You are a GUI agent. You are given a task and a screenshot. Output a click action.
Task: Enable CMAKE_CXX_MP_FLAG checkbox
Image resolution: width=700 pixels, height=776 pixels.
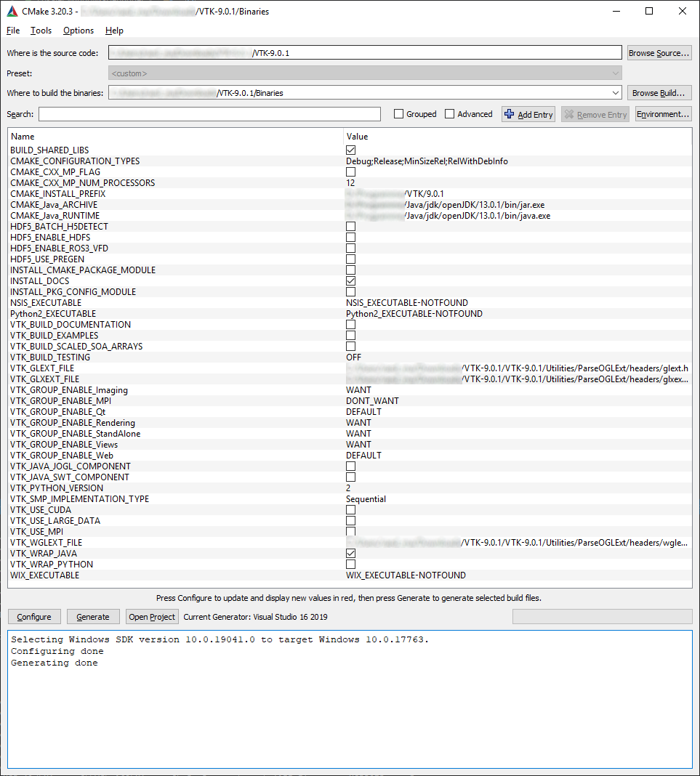(350, 171)
